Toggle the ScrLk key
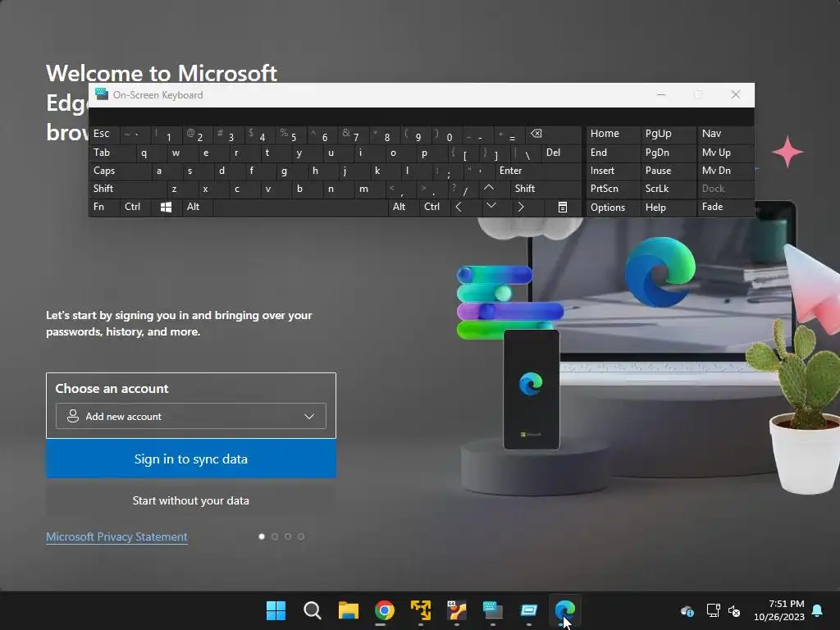 click(x=668, y=189)
